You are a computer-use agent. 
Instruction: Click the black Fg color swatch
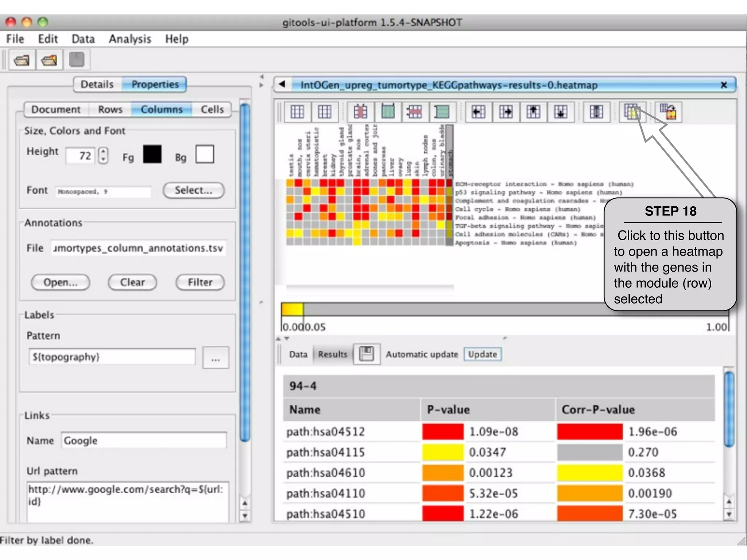152,154
